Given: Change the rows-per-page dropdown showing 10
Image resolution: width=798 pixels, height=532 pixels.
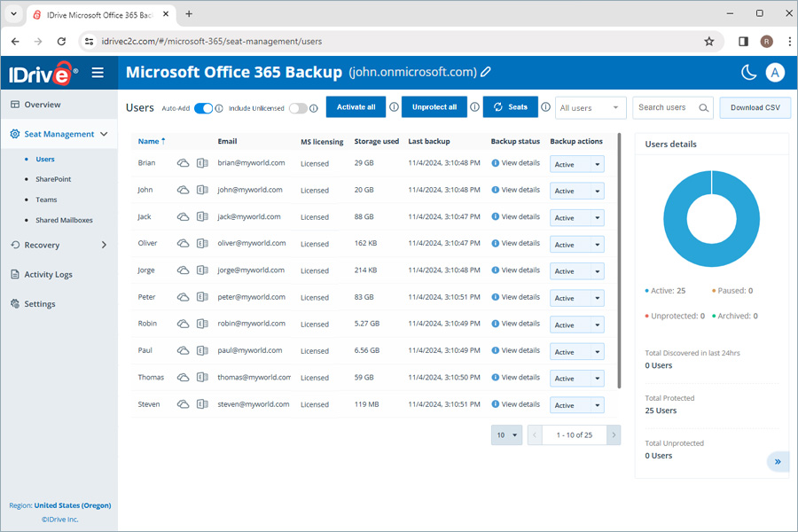Looking at the screenshot, I should 506,435.
